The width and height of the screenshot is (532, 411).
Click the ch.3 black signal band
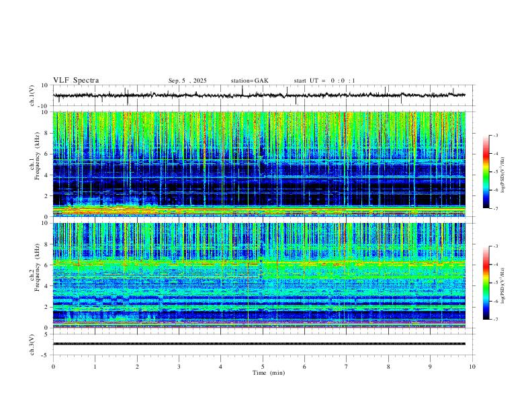[x=259, y=344]
